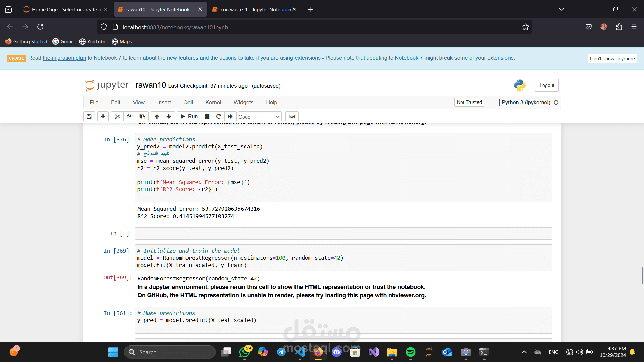Click into the RandomForestRegressor code cell
The width and height of the screenshot is (644, 362).
click(343, 258)
